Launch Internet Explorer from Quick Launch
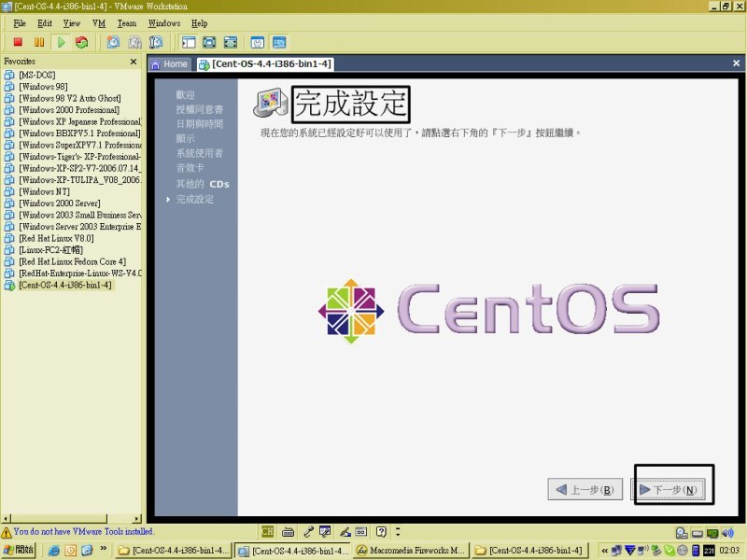Screen dimensions: 747x560 coord(54,551)
